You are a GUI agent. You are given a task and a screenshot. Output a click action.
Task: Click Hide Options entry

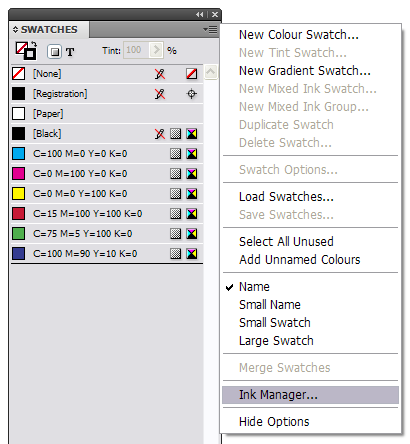click(x=274, y=422)
